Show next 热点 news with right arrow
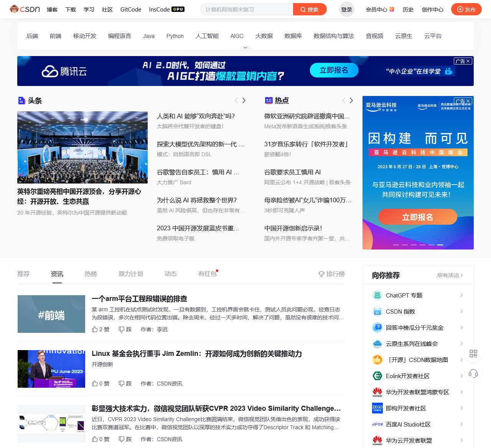Image resolution: width=491 pixels, height=448 pixels. tap(351, 100)
